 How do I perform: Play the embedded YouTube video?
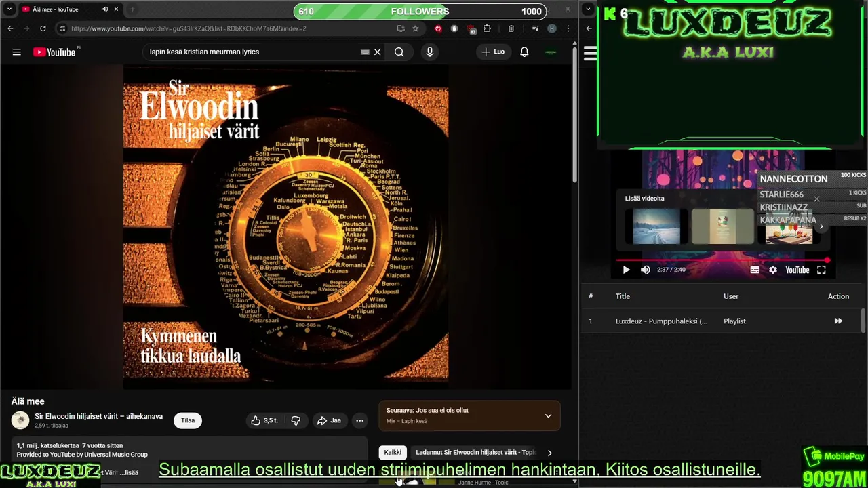click(626, 270)
